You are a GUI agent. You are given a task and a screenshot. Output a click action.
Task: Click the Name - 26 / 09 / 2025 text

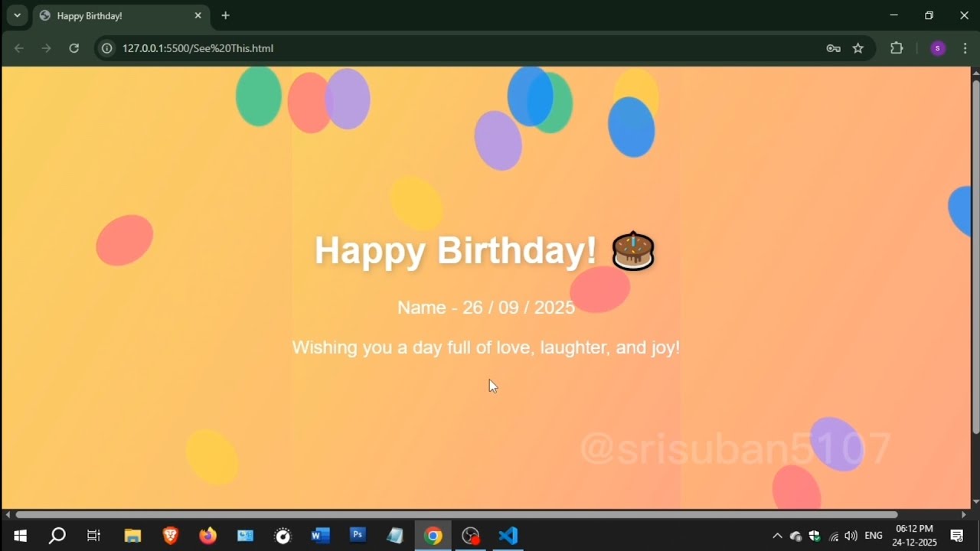pyautogui.click(x=486, y=308)
